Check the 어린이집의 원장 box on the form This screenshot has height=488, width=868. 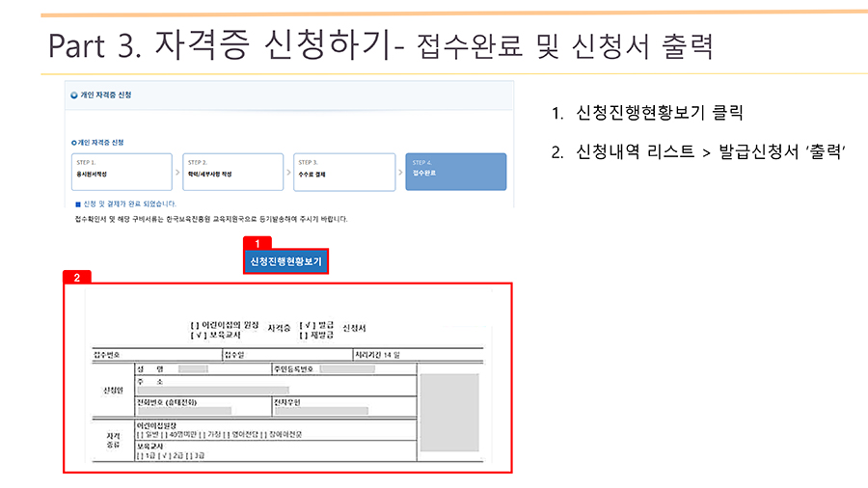pos(194,325)
